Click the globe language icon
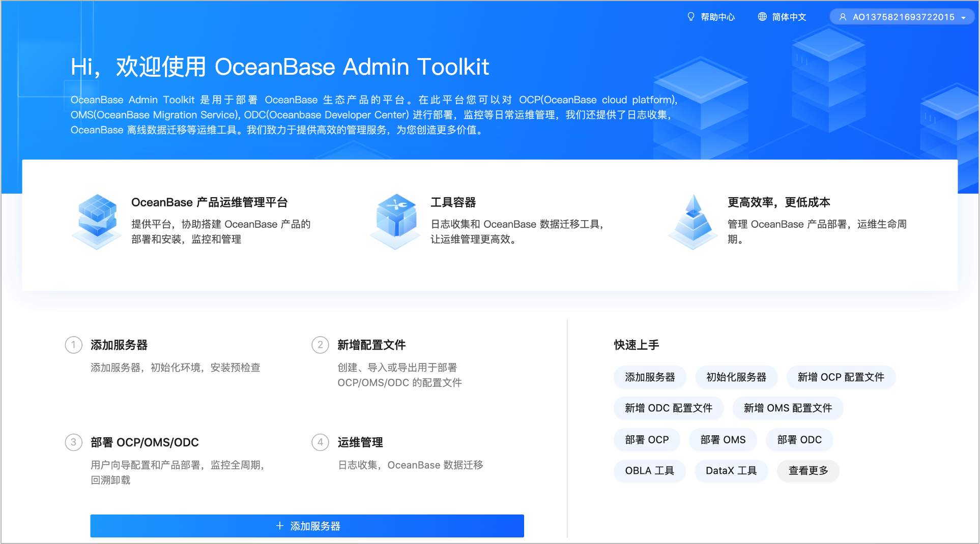Image resolution: width=980 pixels, height=544 pixels. point(762,17)
